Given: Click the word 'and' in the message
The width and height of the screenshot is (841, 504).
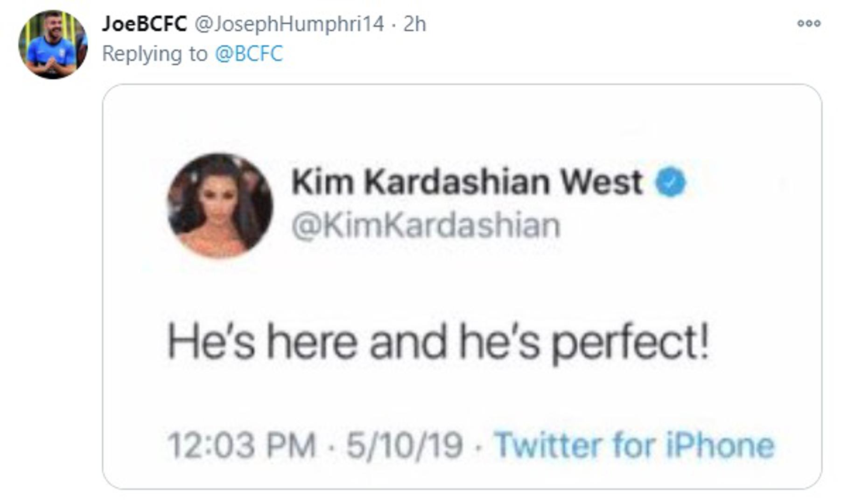Looking at the screenshot, I should click(408, 342).
